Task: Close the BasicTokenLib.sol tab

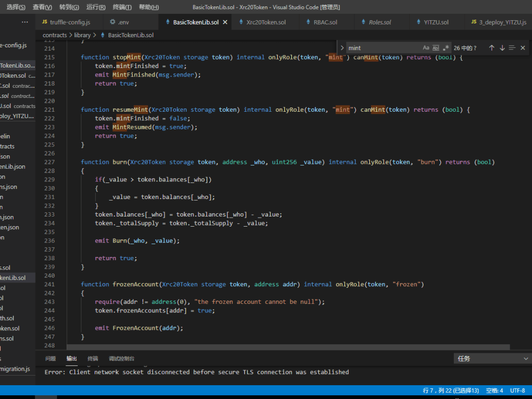Action: (225, 22)
